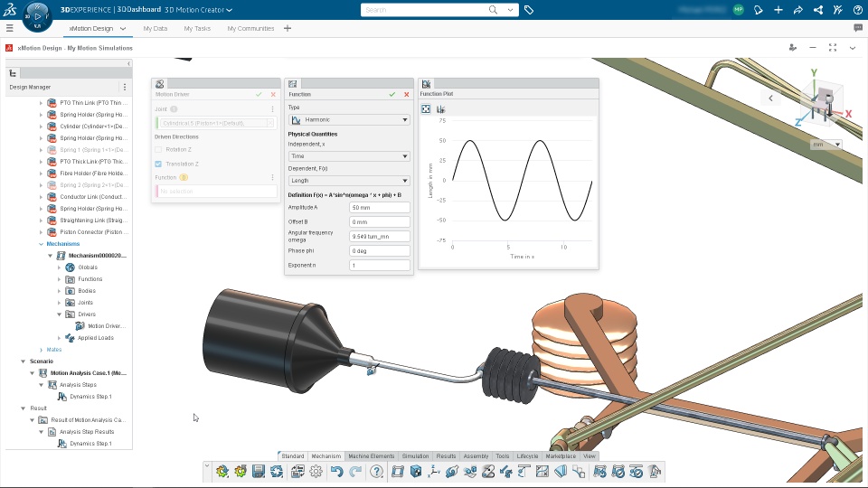This screenshot has height=488, width=868.
Task: Collapse the left panel with arrow
Action: (x=129, y=63)
